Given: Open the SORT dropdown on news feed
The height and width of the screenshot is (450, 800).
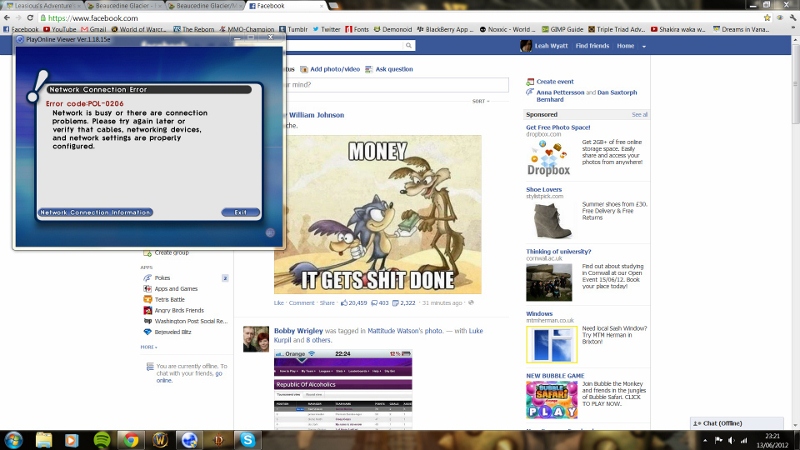Looking at the screenshot, I should point(480,101).
